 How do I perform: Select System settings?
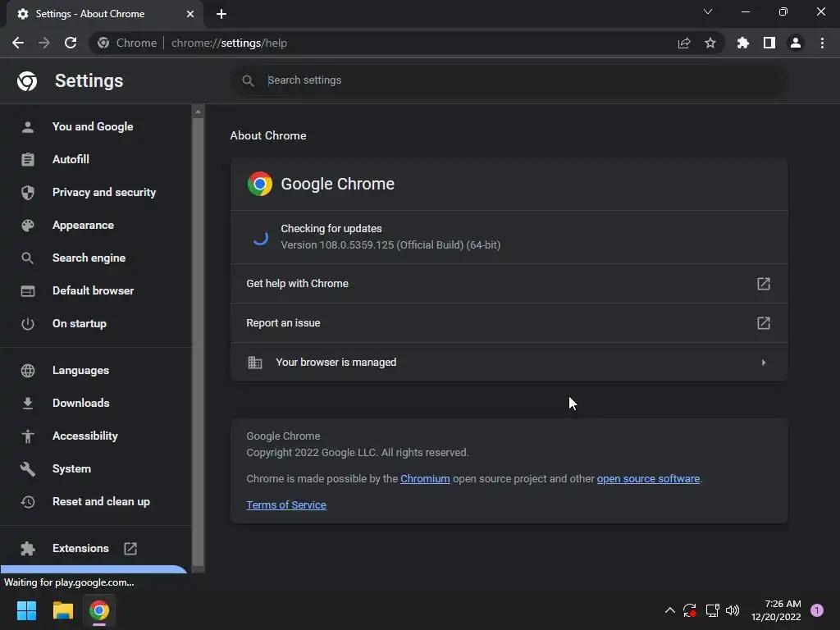[95, 468]
